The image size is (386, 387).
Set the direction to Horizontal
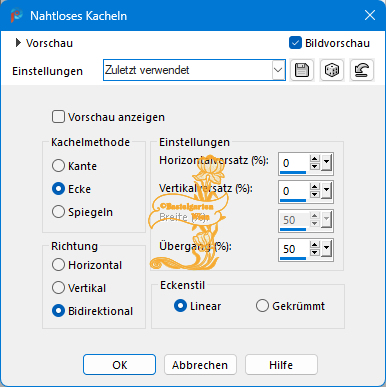coord(58,265)
